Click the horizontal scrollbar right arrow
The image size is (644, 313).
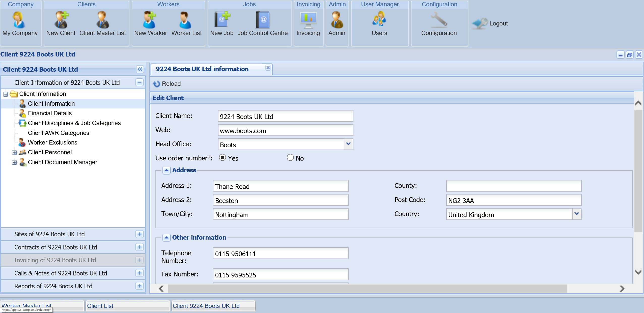pos(622,289)
